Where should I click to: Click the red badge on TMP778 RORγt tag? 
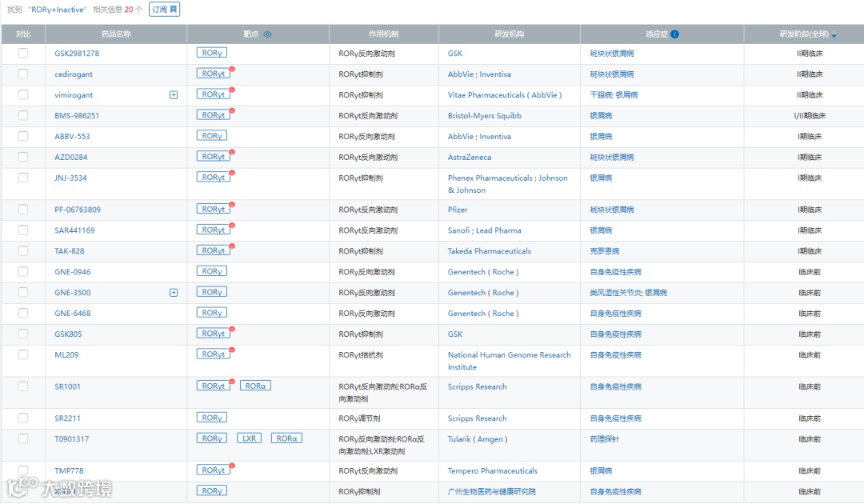(x=232, y=466)
